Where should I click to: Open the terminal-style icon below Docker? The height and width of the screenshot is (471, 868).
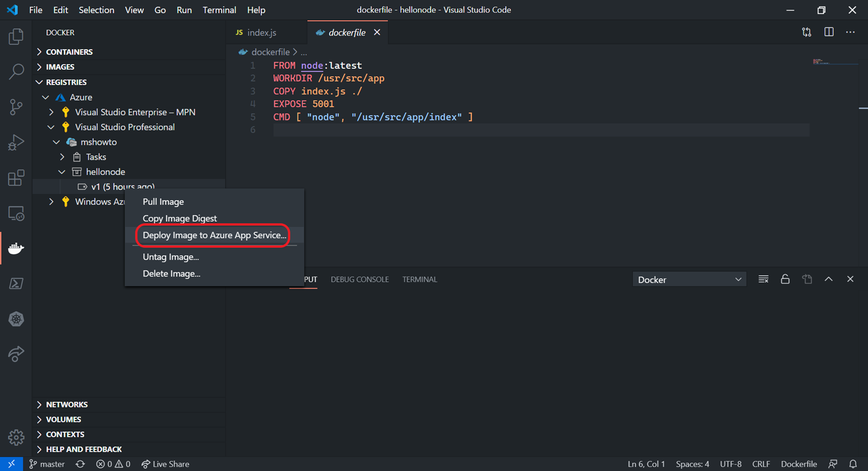16,284
